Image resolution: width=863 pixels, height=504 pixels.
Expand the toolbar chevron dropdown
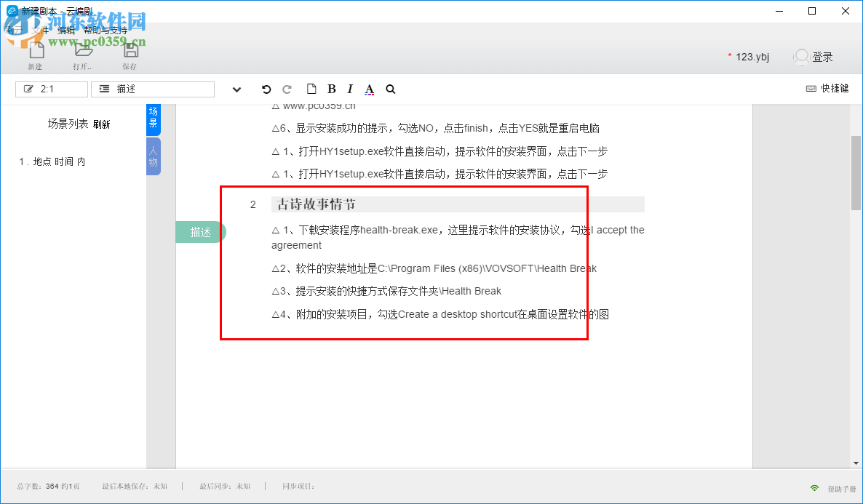tap(236, 89)
